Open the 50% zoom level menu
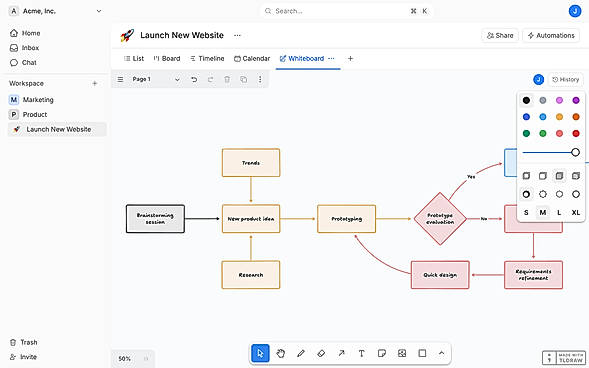 125,359
